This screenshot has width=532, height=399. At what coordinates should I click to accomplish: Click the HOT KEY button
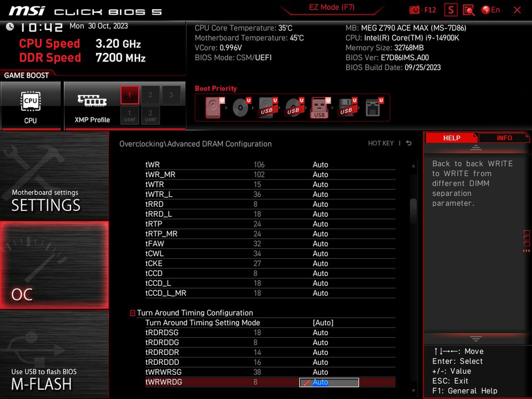coord(381,143)
